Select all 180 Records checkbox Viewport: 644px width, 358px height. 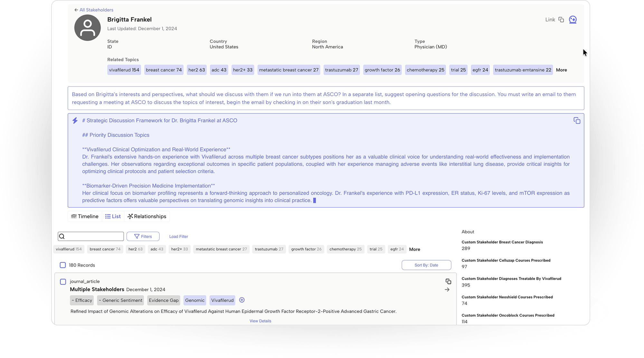pos(63,265)
